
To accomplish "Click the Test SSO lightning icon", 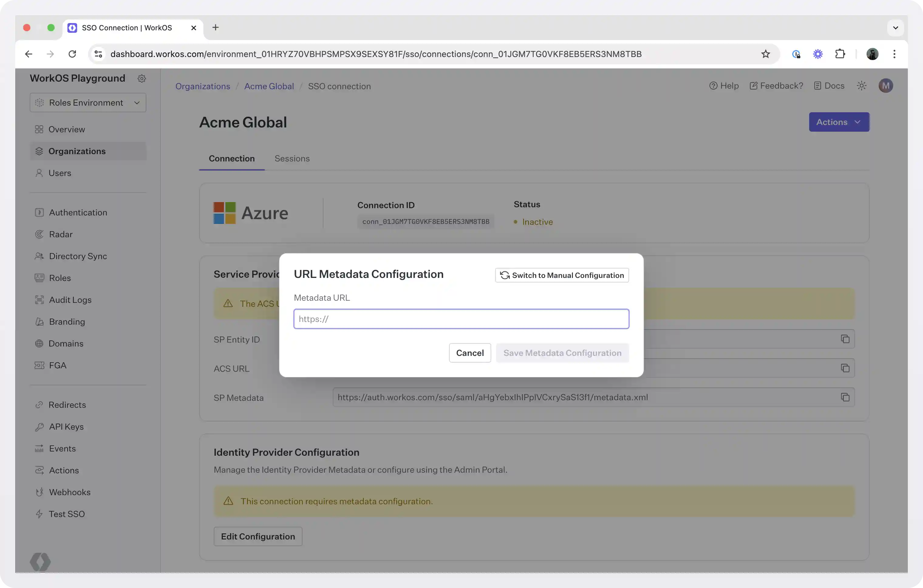I will [39, 514].
